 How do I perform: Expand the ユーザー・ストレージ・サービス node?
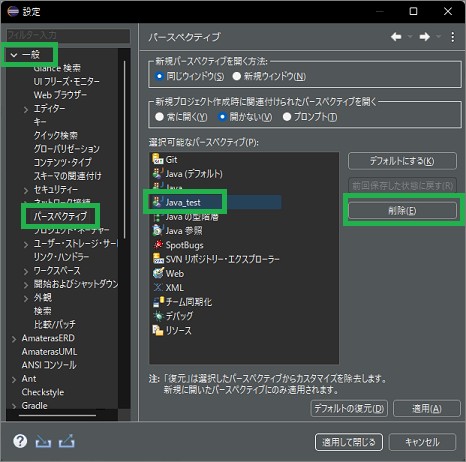coord(26,245)
